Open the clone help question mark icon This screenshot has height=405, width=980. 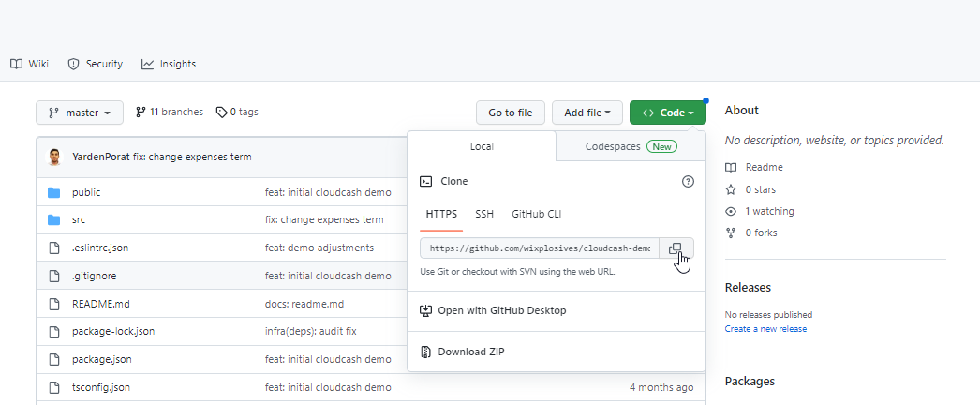688,181
